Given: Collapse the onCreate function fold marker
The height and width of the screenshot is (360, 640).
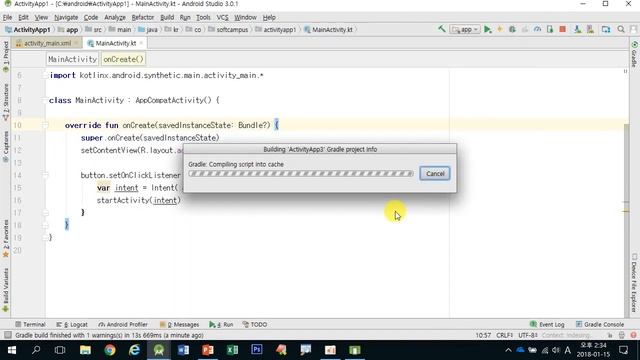Looking at the screenshot, I should tap(45, 125).
